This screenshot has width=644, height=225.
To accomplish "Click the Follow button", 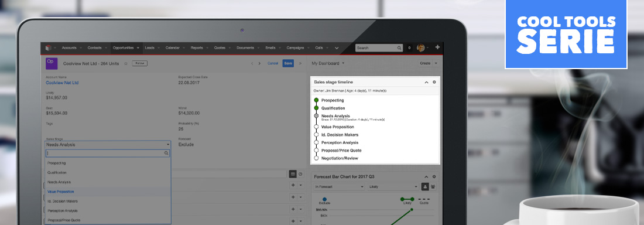I will coord(140,63).
